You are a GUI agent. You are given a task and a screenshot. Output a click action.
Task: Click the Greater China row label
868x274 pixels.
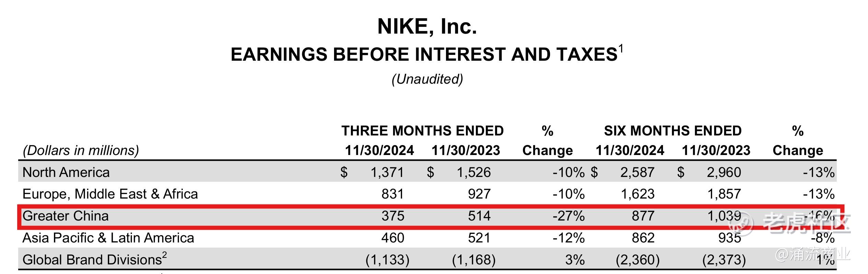point(66,216)
